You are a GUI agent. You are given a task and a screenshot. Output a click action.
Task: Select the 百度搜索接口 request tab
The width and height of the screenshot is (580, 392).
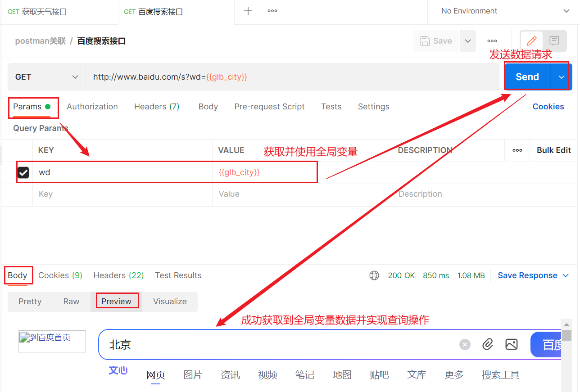pos(154,12)
